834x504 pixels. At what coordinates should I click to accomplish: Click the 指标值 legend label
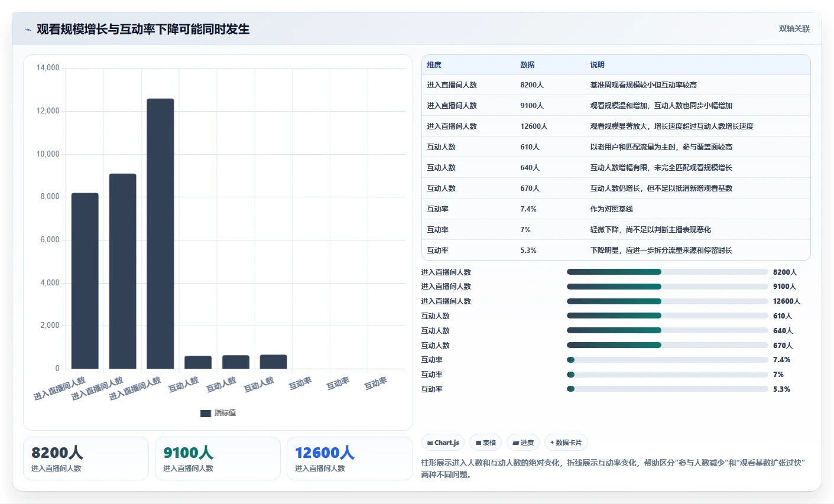click(x=225, y=413)
